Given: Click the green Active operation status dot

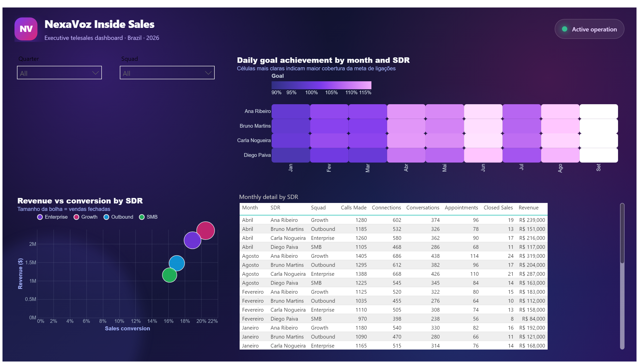Looking at the screenshot, I should pyautogui.click(x=564, y=29).
